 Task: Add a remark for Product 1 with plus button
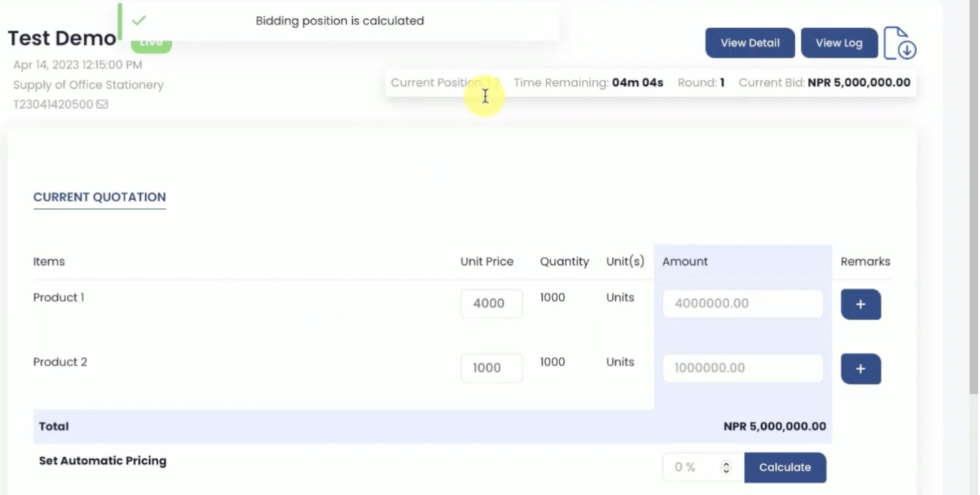coord(861,304)
